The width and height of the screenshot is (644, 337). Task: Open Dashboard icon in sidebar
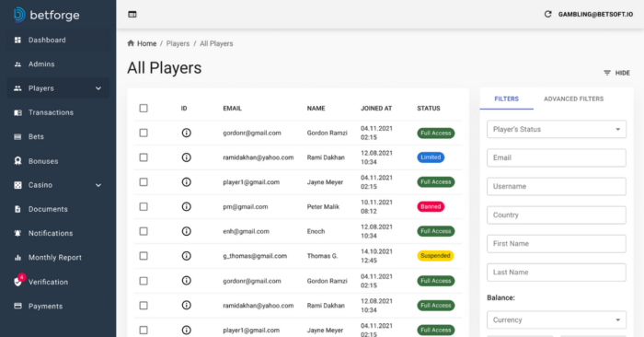17,40
